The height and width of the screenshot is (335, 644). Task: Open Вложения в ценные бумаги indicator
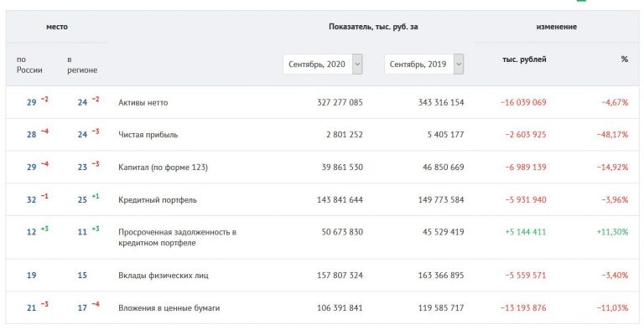coord(169,308)
